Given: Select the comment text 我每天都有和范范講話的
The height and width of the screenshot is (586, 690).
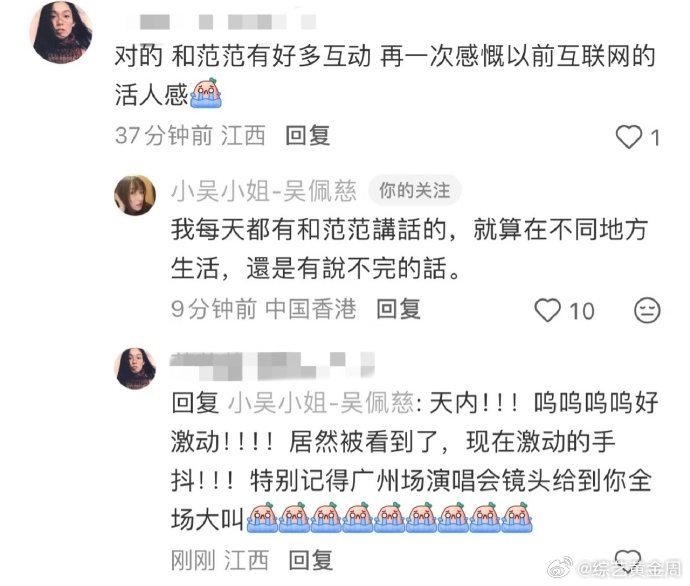Looking at the screenshot, I should click(x=309, y=229).
